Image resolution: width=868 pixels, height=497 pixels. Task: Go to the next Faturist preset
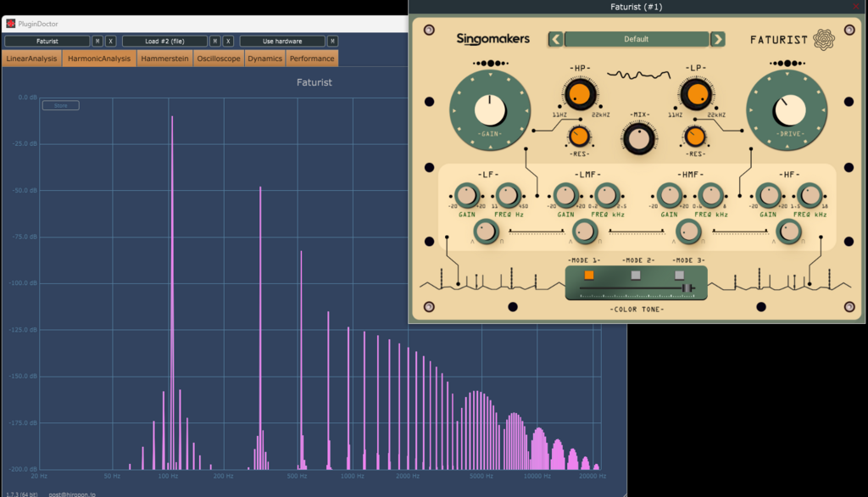pyautogui.click(x=717, y=39)
